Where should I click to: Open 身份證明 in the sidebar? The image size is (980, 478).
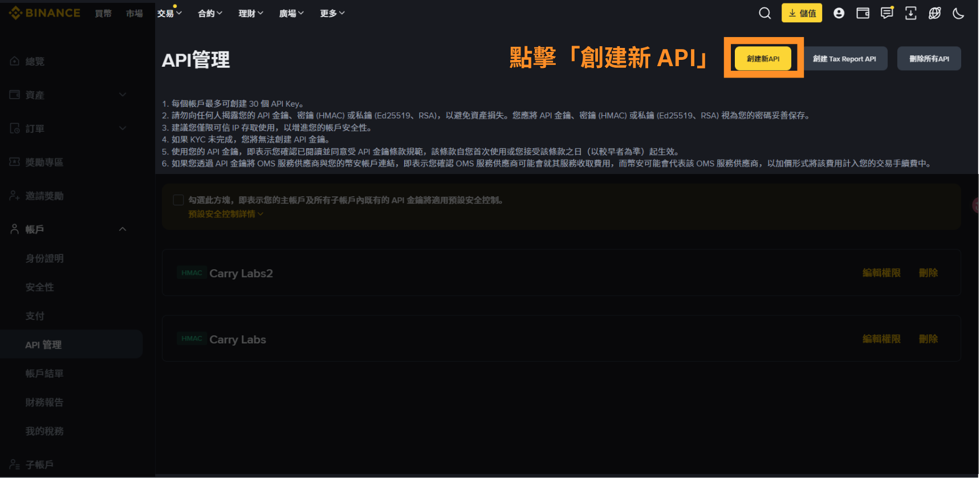click(x=44, y=258)
